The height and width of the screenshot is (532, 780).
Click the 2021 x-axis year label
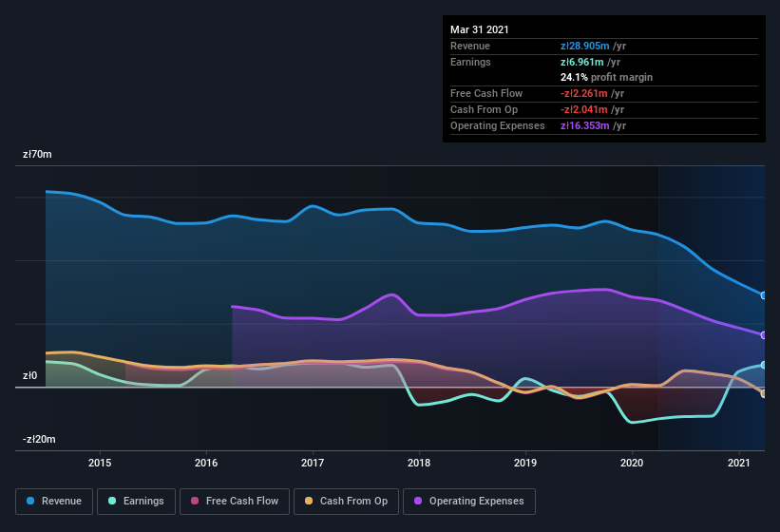(x=738, y=463)
